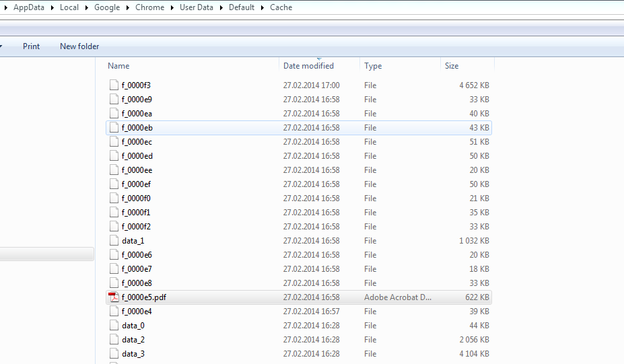Viewport: 624px width, 364px height.
Task: Expand the breadcrumb arrow before AppData
Action: pos(5,7)
